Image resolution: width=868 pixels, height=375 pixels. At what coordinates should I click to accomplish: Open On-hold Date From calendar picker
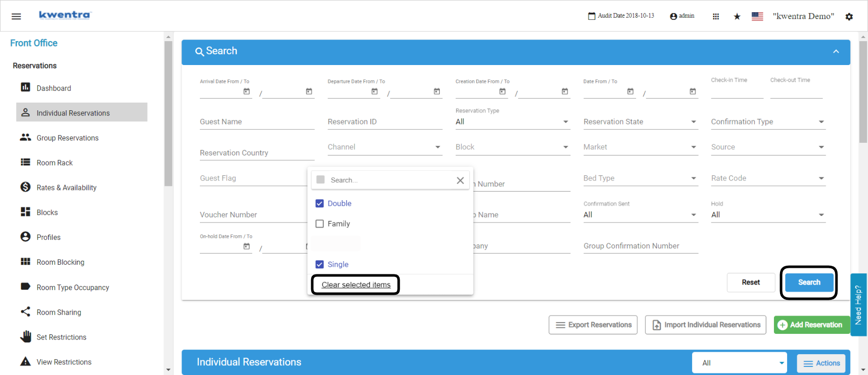tap(247, 246)
